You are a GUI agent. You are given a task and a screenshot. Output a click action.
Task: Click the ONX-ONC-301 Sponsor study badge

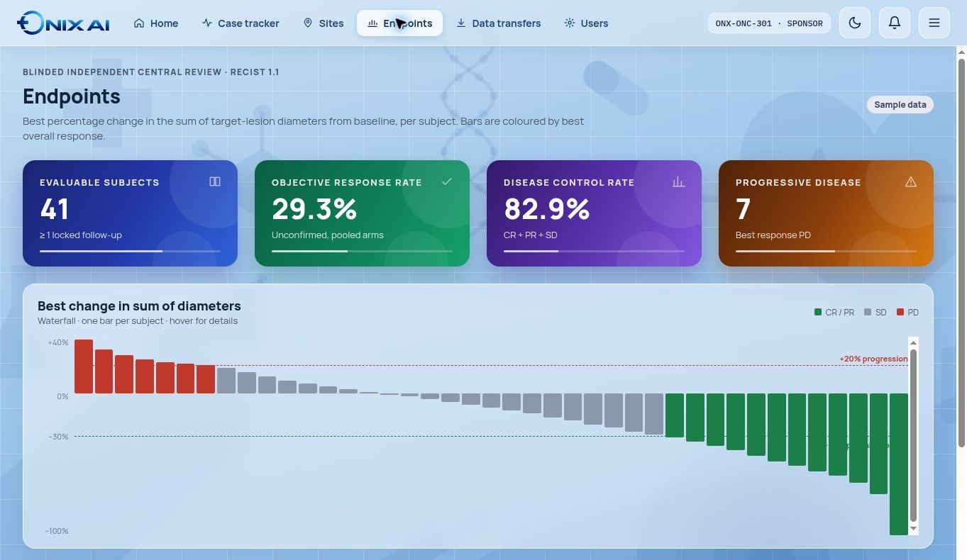coord(769,23)
